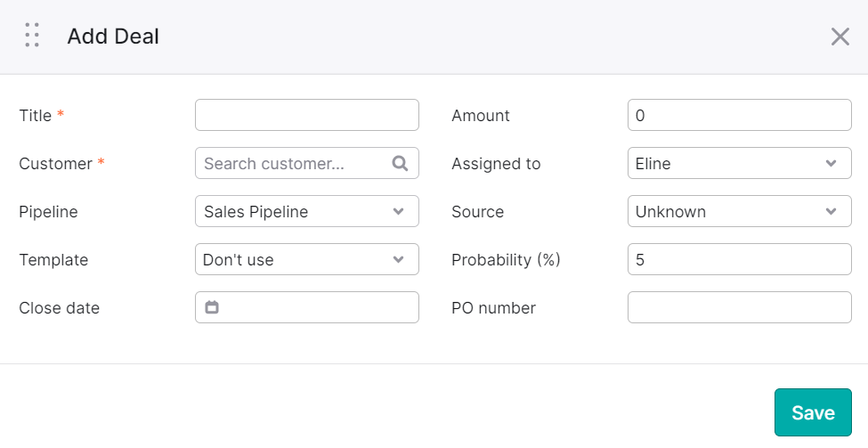The width and height of the screenshot is (868, 448).
Task: Open the Template dropdown showing Don't use
Action: tap(306, 259)
